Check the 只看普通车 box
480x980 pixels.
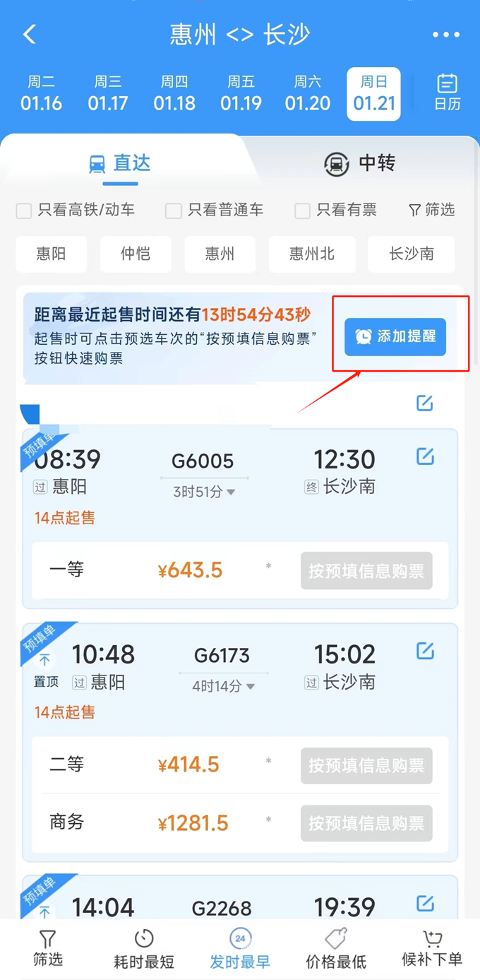pyautogui.click(x=174, y=211)
